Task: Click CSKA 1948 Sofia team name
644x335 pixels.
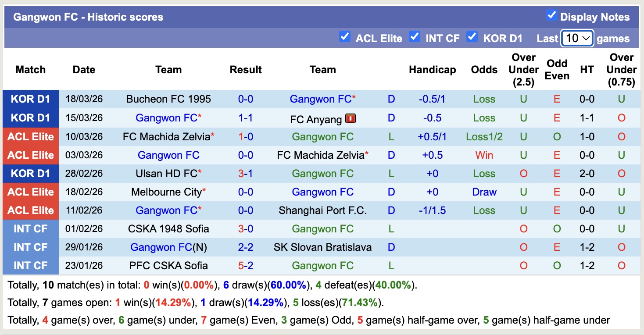Action: (x=168, y=229)
